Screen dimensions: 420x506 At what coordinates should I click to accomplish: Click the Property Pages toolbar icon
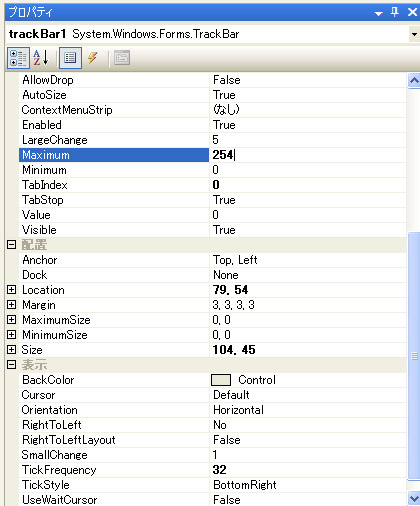click(122, 58)
